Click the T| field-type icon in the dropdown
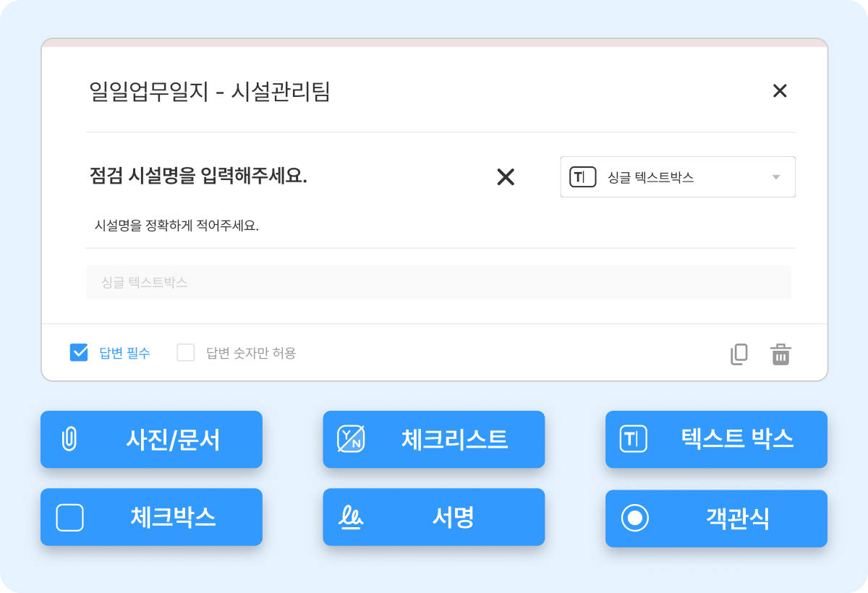Viewport: 868px width, 593px height. (582, 176)
